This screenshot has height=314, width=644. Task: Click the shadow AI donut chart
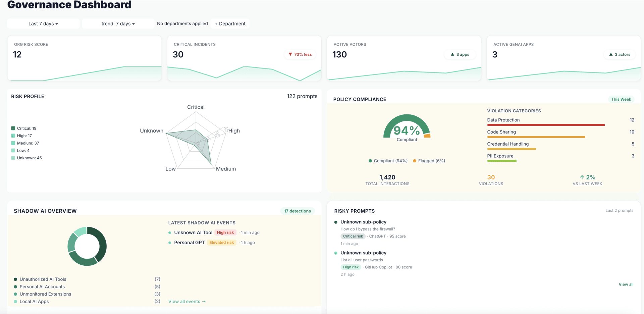pyautogui.click(x=87, y=246)
